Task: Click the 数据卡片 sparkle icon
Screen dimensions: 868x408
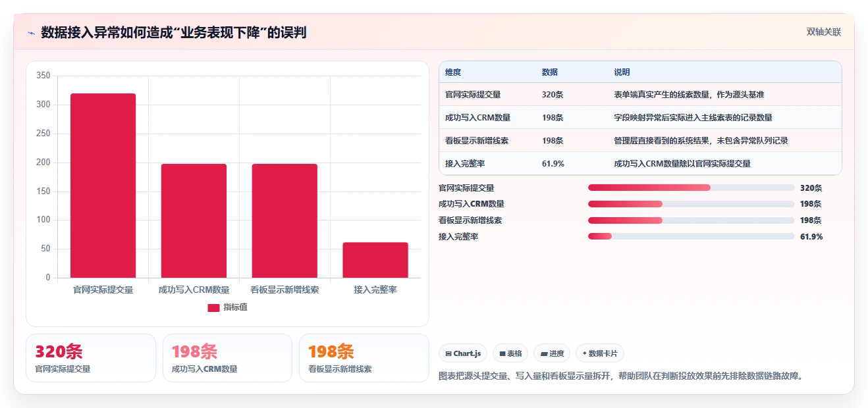Action: click(x=584, y=354)
